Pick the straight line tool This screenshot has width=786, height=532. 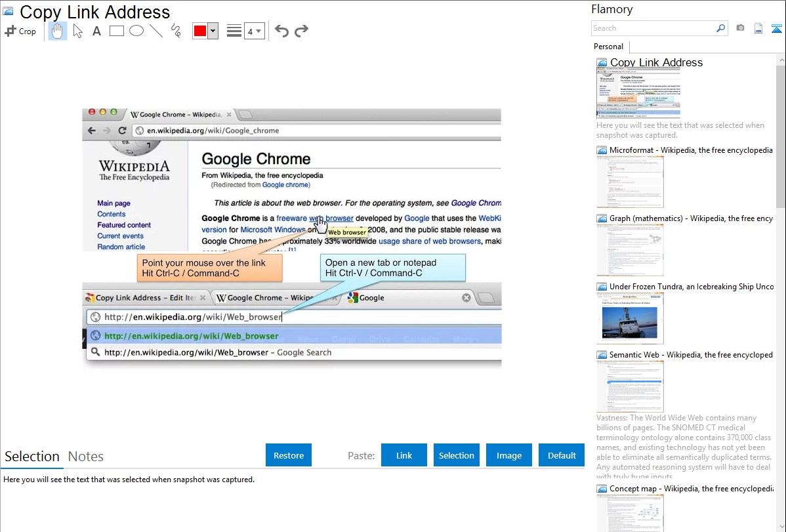pos(156,31)
